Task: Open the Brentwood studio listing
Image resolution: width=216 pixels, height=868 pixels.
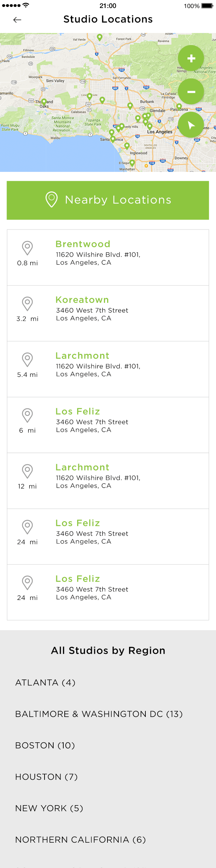Action: tap(108, 258)
